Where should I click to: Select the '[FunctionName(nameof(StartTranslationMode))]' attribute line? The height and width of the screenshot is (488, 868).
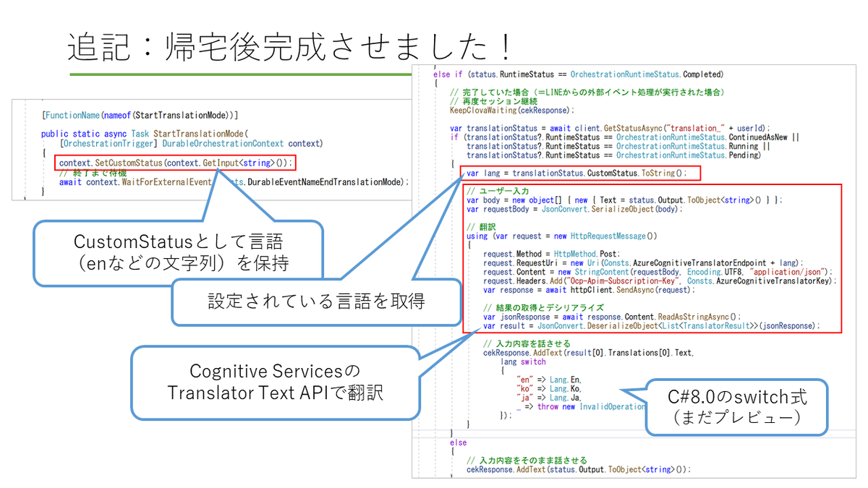140,115
